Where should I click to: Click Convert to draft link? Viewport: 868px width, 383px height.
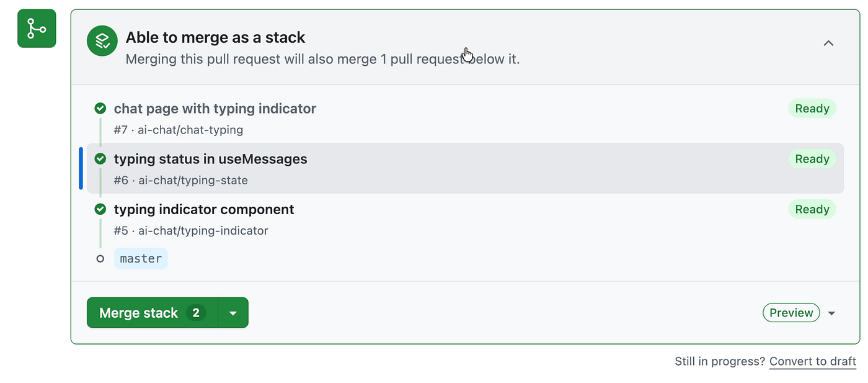tap(813, 361)
